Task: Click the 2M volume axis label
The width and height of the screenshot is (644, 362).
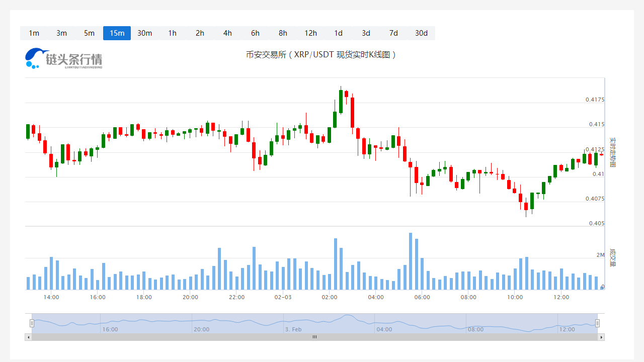Action: [x=601, y=255]
